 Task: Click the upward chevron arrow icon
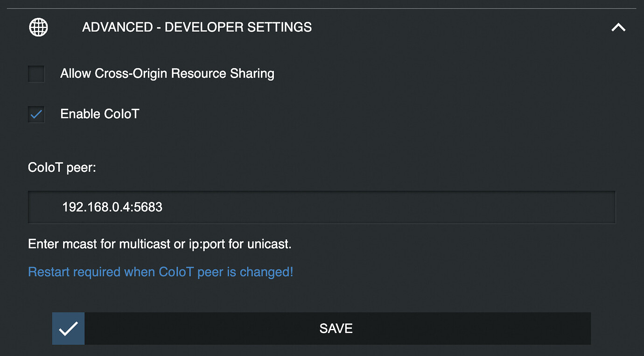pyautogui.click(x=618, y=28)
